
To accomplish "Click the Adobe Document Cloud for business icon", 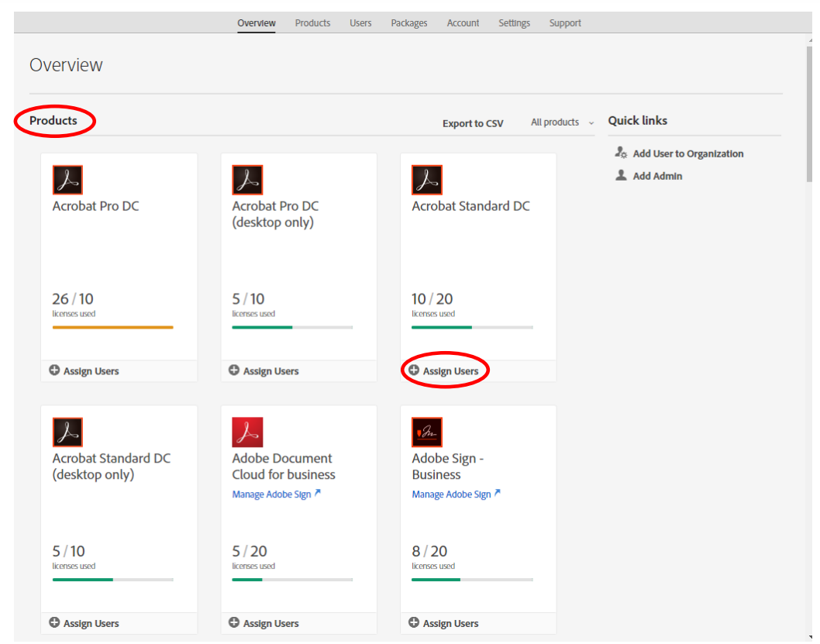I will pos(247,432).
